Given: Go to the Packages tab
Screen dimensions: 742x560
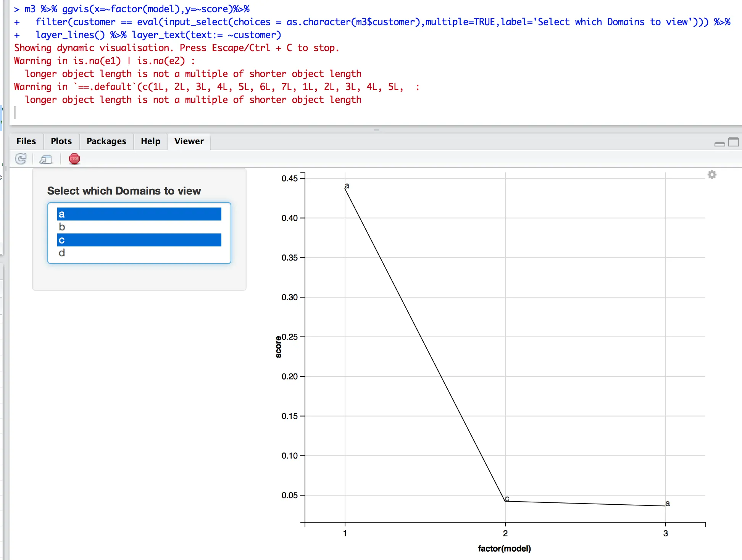Looking at the screenshot, I should pos(106,142).
